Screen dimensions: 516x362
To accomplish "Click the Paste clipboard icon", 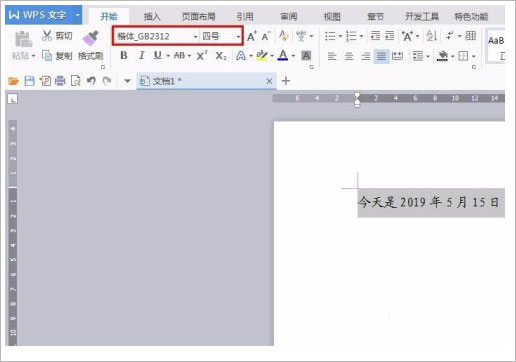I will click(x=24, y=39).
